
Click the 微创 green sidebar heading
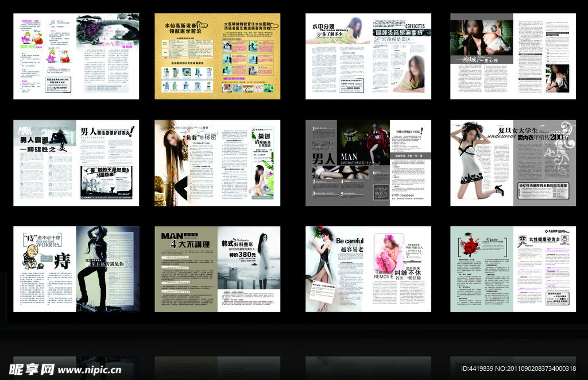click(x=264, y=136)
